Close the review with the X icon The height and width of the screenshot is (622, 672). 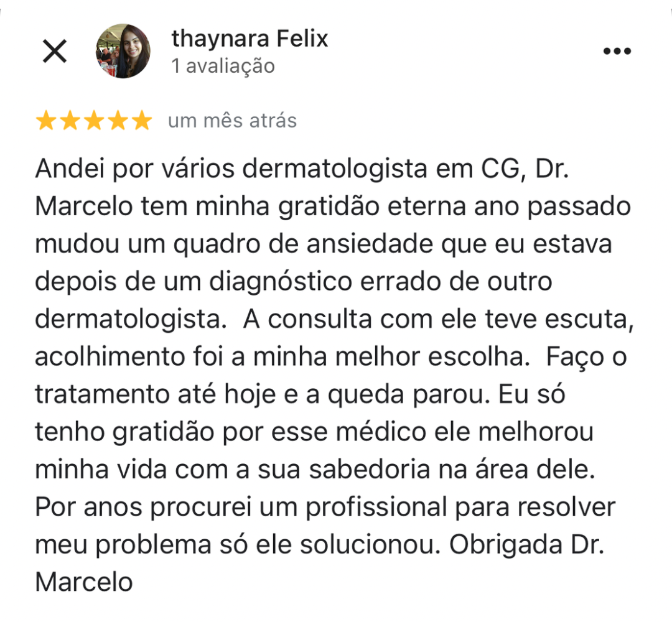(x=55, y=51)
